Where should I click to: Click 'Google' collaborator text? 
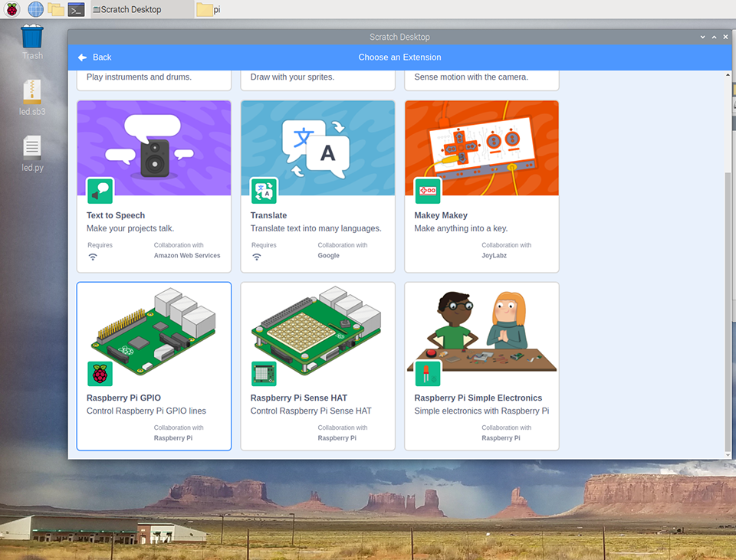click(x=329, y=256)
